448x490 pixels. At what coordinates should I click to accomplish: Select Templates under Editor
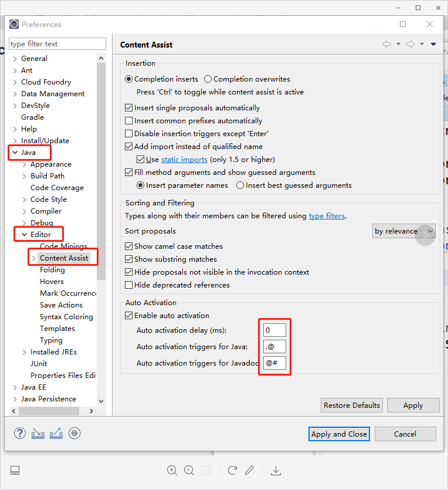(57, 329)
